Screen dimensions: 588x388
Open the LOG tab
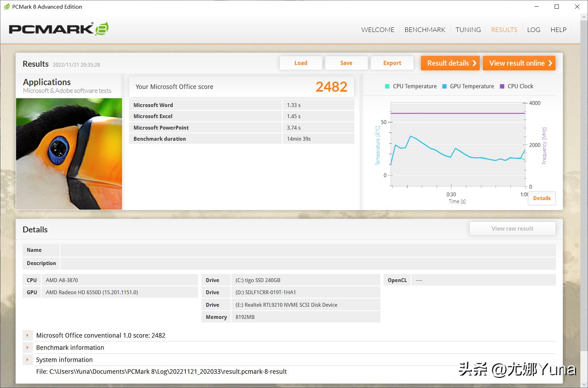pyautogui.click(x=533, y=30)
